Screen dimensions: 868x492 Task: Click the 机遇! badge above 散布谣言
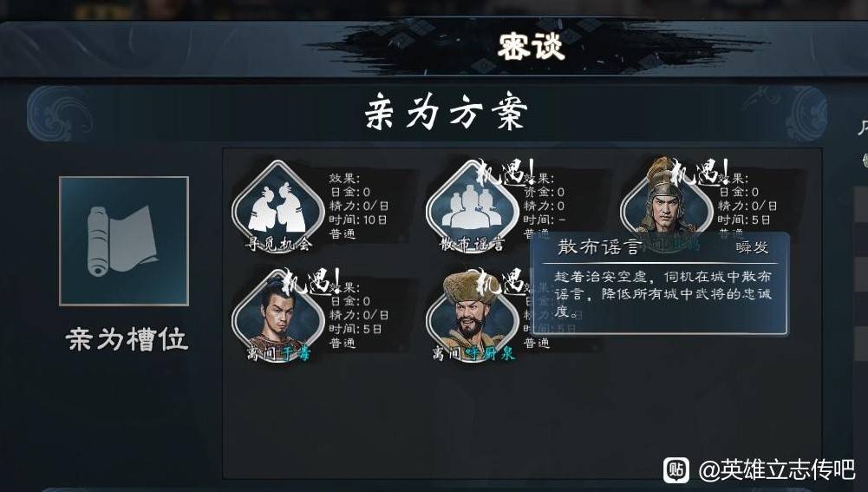(x=506, y=173)
